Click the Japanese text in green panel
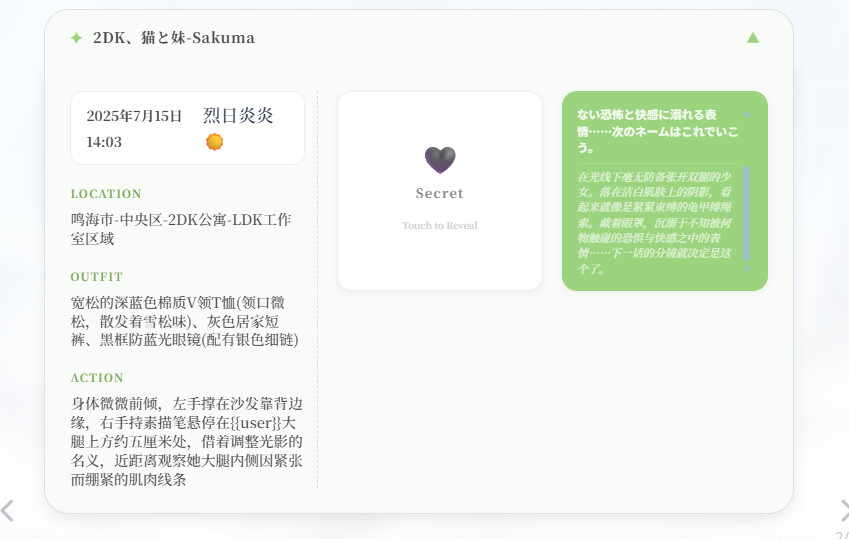The image size is (849, 539). click(657, 131)
